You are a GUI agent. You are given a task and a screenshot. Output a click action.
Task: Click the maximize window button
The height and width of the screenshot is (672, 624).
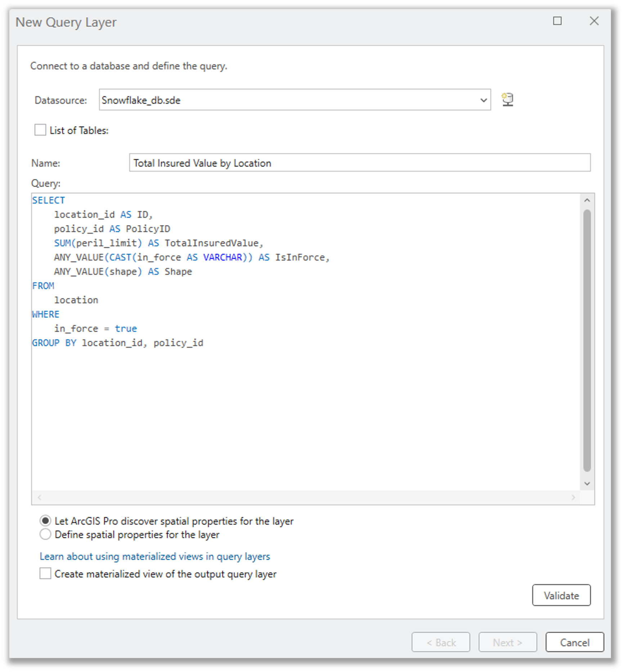558,21
